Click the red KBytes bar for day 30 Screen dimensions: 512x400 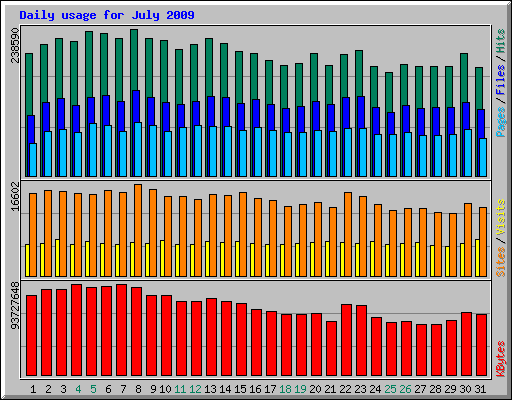point(466,344)
